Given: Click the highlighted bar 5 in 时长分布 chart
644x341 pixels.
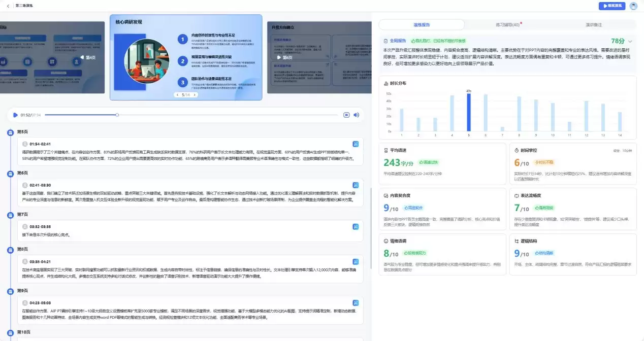Looking at the screenshot, I should tap(469, 113).
